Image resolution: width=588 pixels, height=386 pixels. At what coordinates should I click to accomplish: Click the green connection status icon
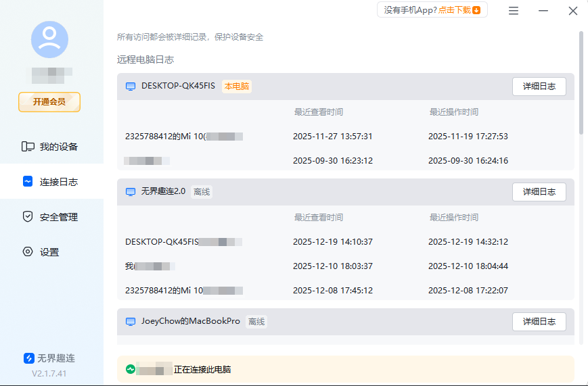(x=131, y=370)
